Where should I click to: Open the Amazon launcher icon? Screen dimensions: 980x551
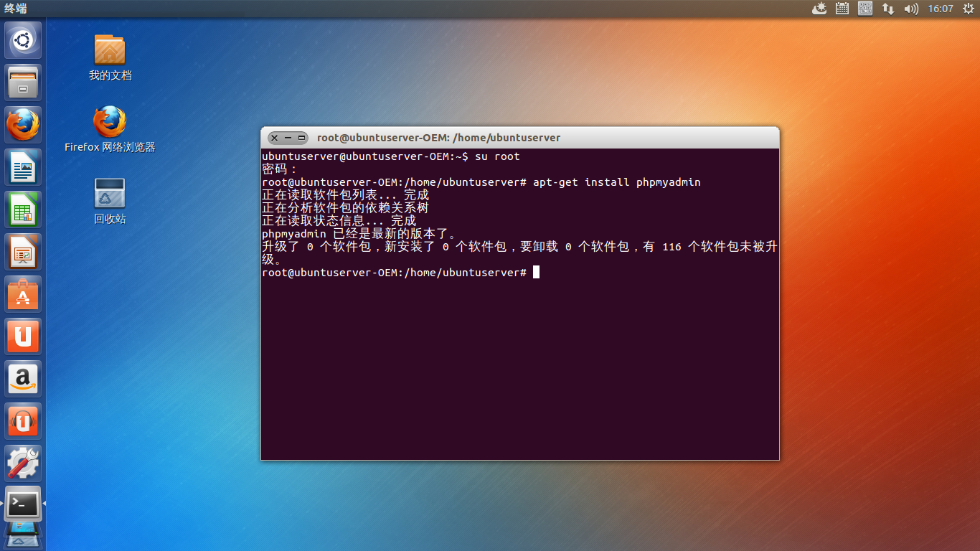23,379
